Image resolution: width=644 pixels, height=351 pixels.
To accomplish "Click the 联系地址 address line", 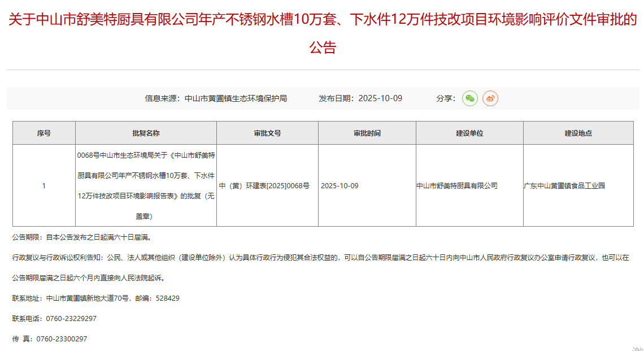I will point(96,298).
